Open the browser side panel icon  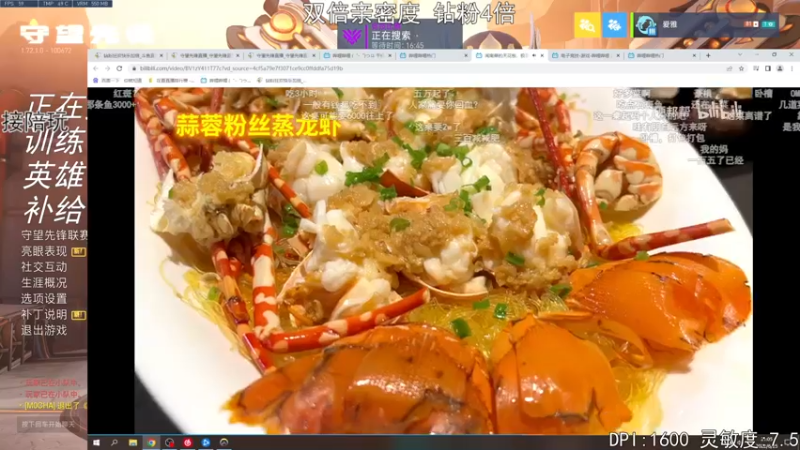768,68
